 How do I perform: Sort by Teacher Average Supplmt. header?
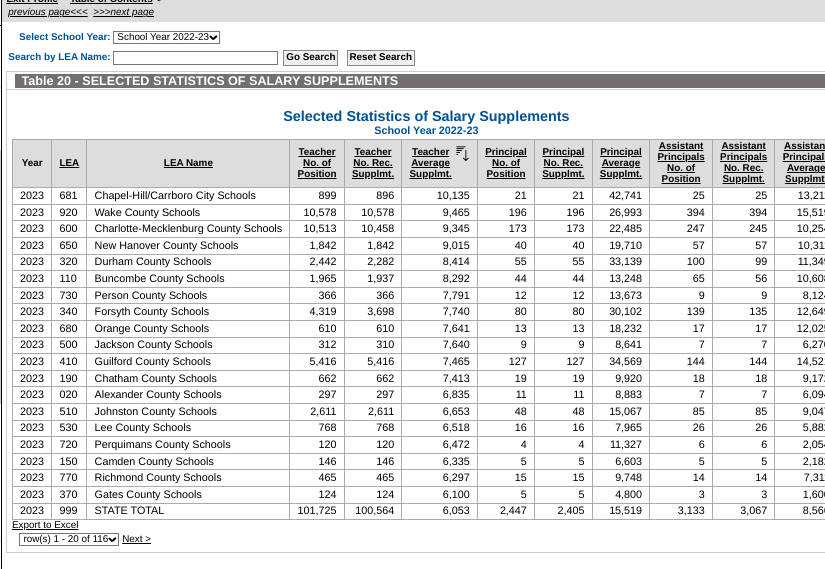click(431, 163)
